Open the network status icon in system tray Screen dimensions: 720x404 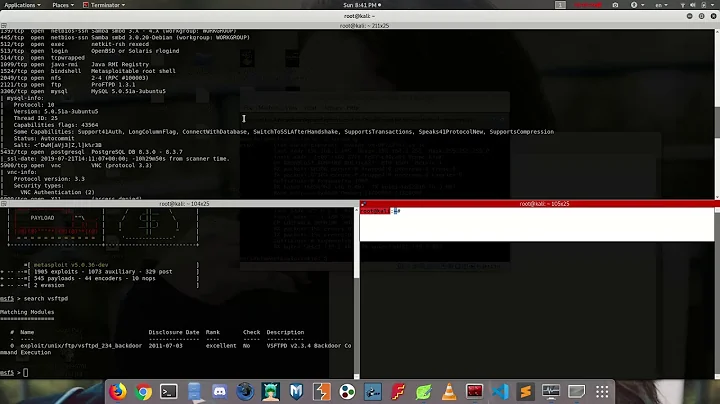pos(682,5)
